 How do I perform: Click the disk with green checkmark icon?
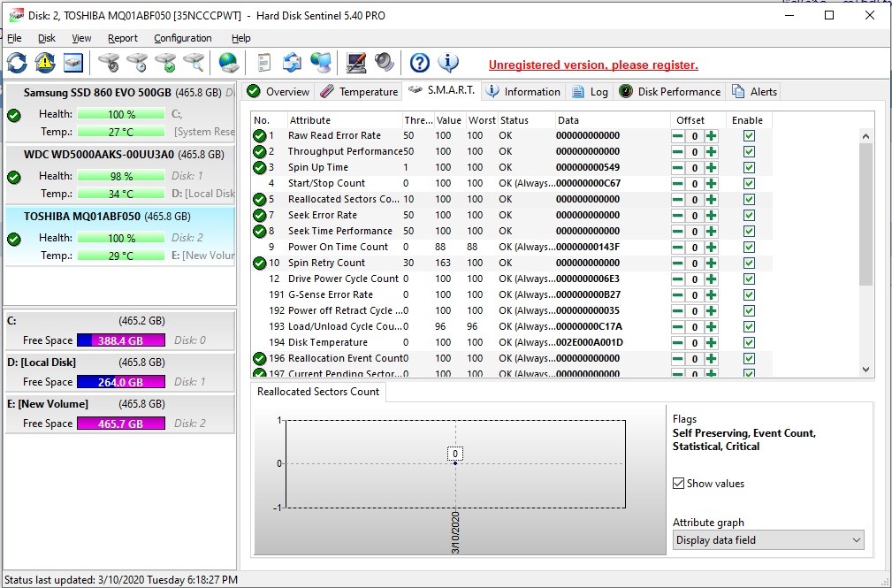click(x=165, y=63)
